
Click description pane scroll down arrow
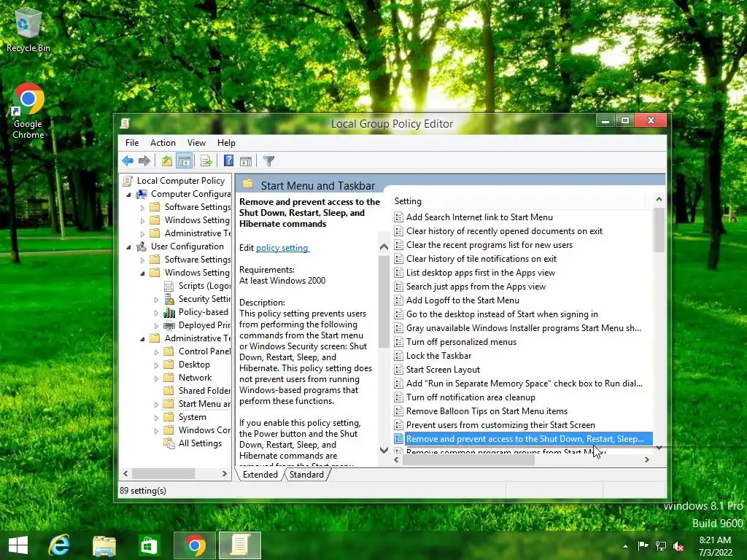[384, 450]
